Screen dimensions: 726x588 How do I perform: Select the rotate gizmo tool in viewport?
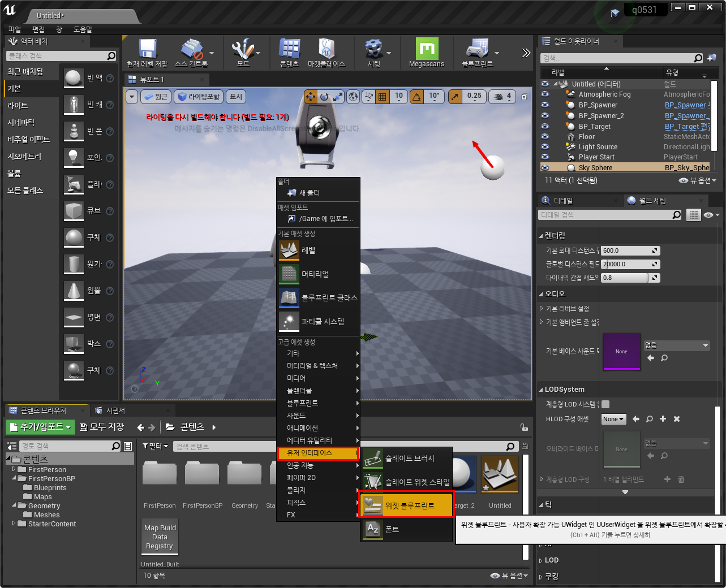tap(324, 97)
